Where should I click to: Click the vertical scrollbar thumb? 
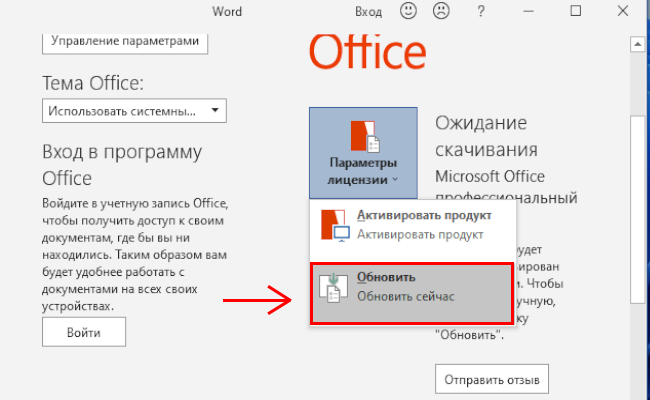[x=638, y=209]
